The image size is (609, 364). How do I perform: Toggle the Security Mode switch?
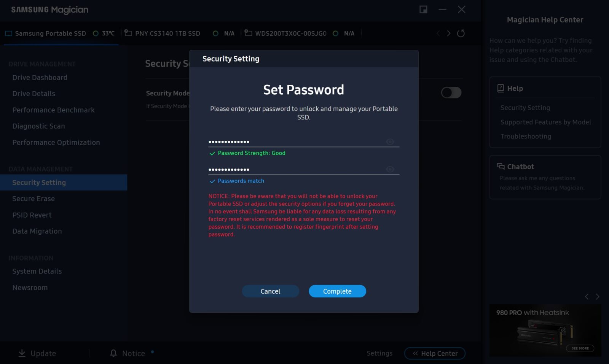click(x=451, y=92)
